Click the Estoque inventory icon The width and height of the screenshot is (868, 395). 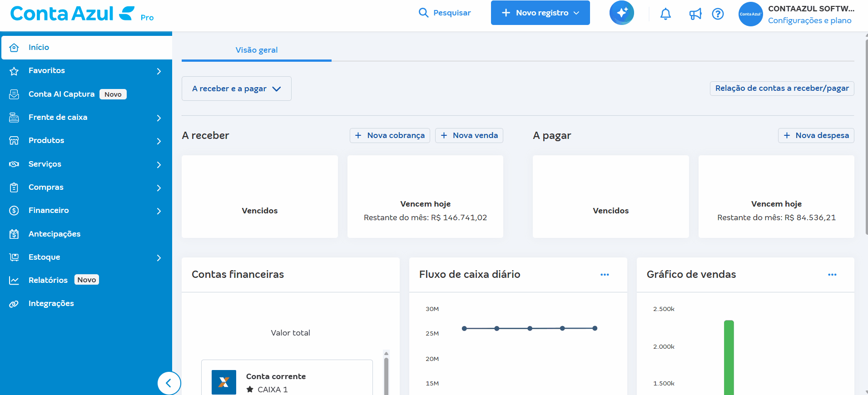14,257
